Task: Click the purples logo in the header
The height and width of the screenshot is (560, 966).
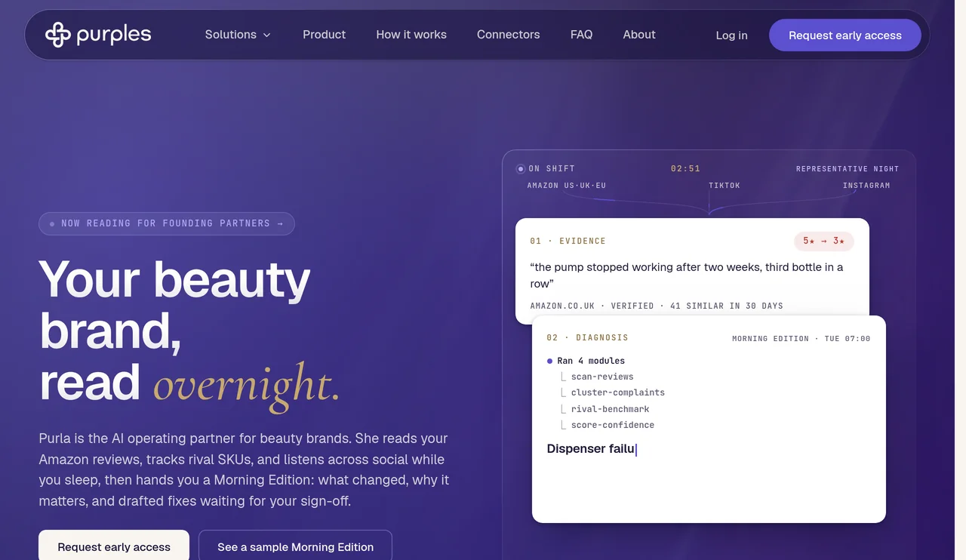Action: pyautogui.click(x=98, y=35)
